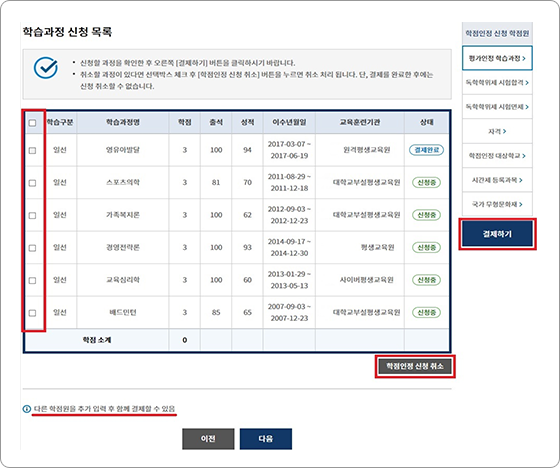Click the blue checkmark circle icon
Image resolution: width=560 pixels, height=468 pixels.
pos(46,68)
